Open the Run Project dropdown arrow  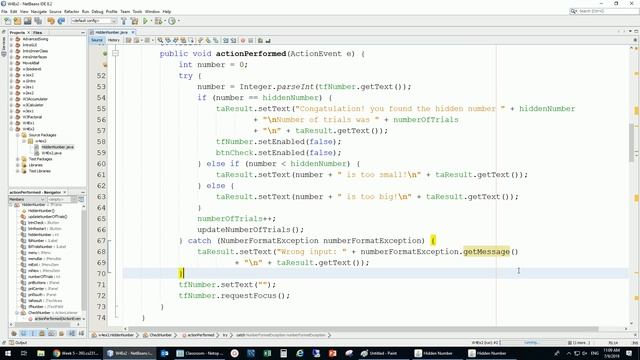click(x=151, y=21)
